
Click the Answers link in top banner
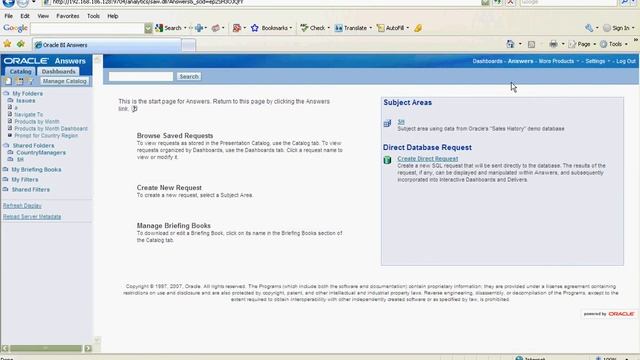pyautogui.click(x=520, y=61)
